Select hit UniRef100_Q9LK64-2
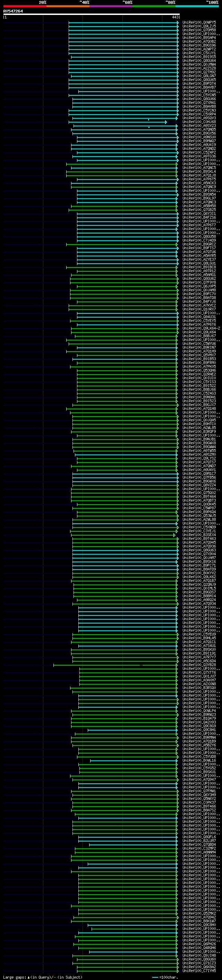Viewport: 222px width, 980px height. [201, 328]
